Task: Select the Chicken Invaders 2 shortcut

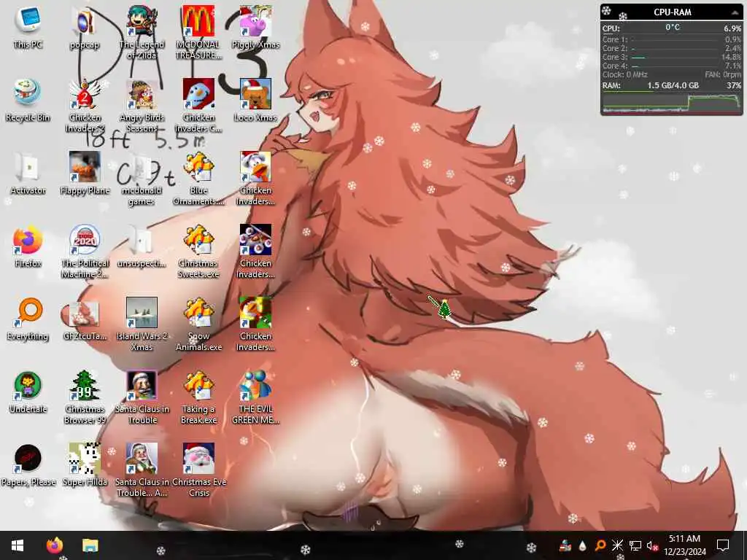Action: [85, 106]
